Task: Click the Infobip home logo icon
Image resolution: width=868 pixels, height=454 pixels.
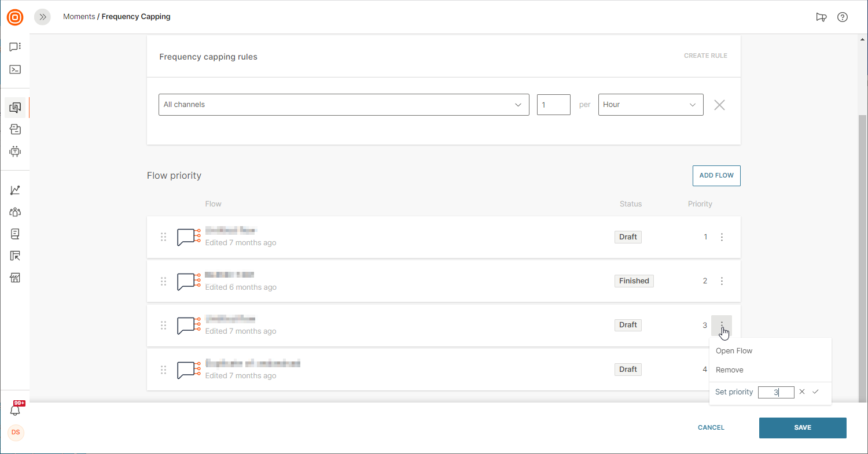Action: click(15, 17)
